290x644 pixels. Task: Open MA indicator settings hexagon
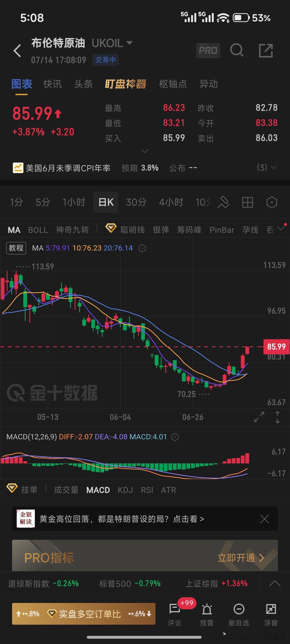coord(142,248)
